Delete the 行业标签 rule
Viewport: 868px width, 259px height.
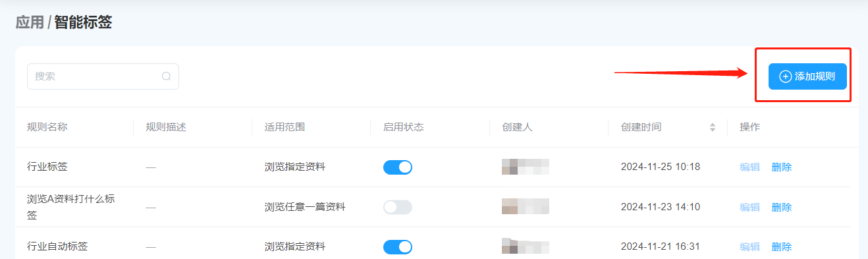[782, 167]
